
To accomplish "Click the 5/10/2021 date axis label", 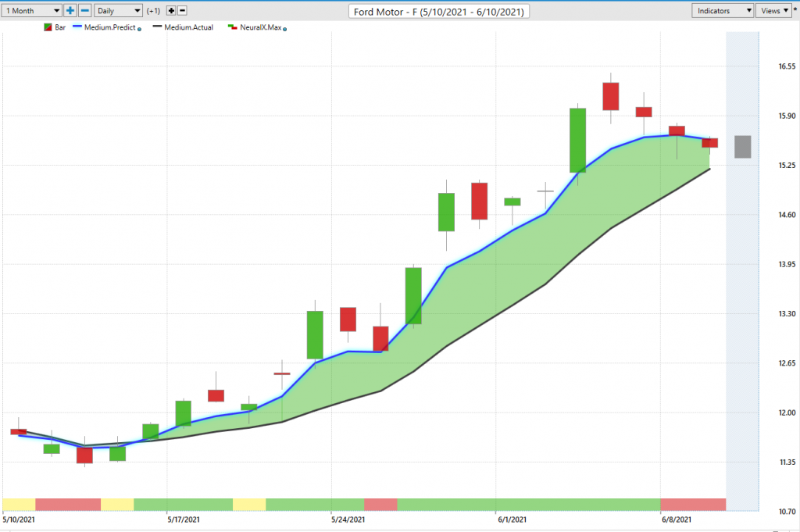I will [x=19, y=520].
